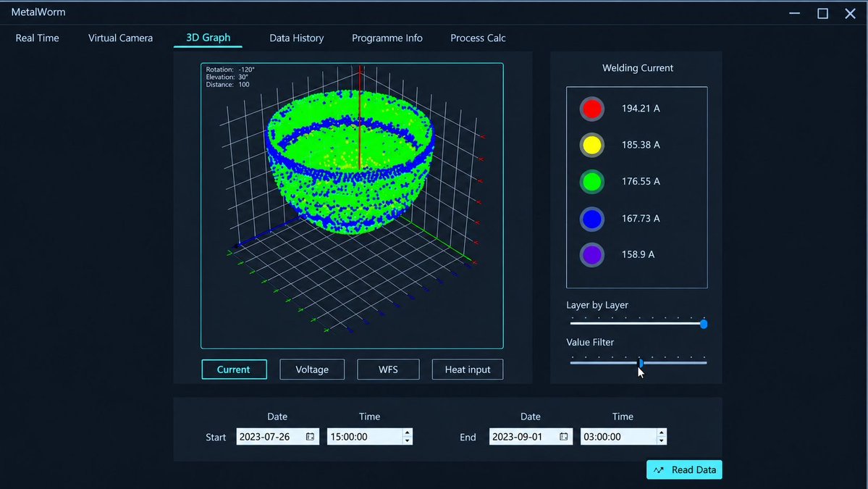Click the 'Distance: 100' readout
Image resolution: width=868 pixels, height=489 pixels.
click(227, 85)
